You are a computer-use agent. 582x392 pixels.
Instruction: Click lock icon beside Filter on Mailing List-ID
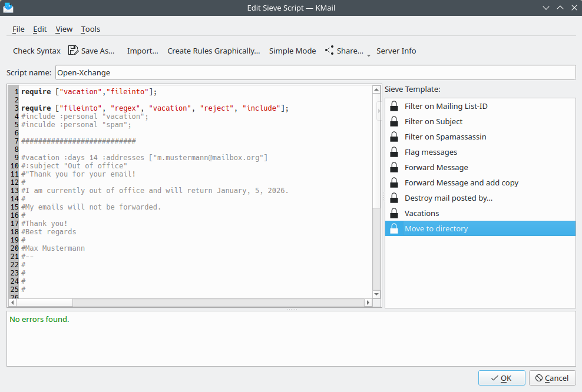[395, 107]
